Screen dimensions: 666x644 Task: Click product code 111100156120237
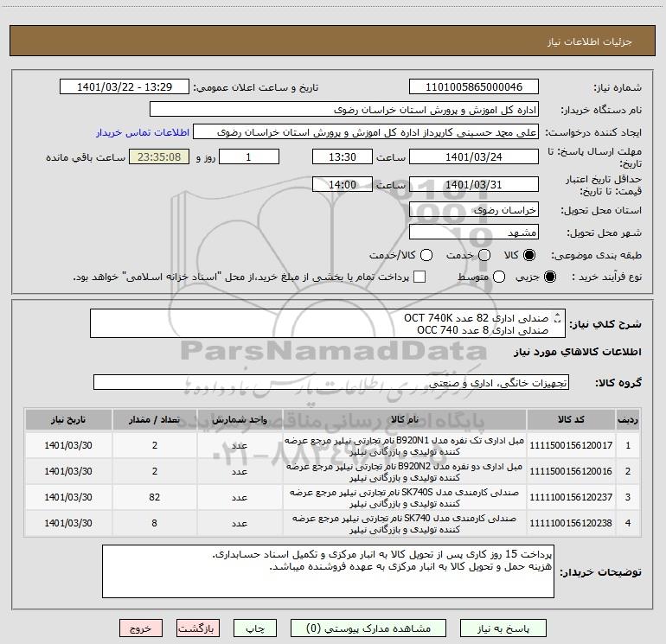(x=571, y=497)
